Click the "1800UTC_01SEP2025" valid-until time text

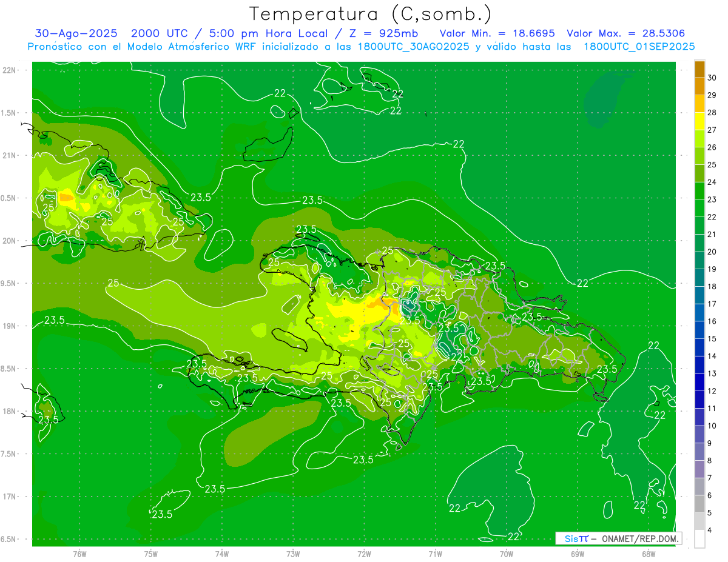639,46
